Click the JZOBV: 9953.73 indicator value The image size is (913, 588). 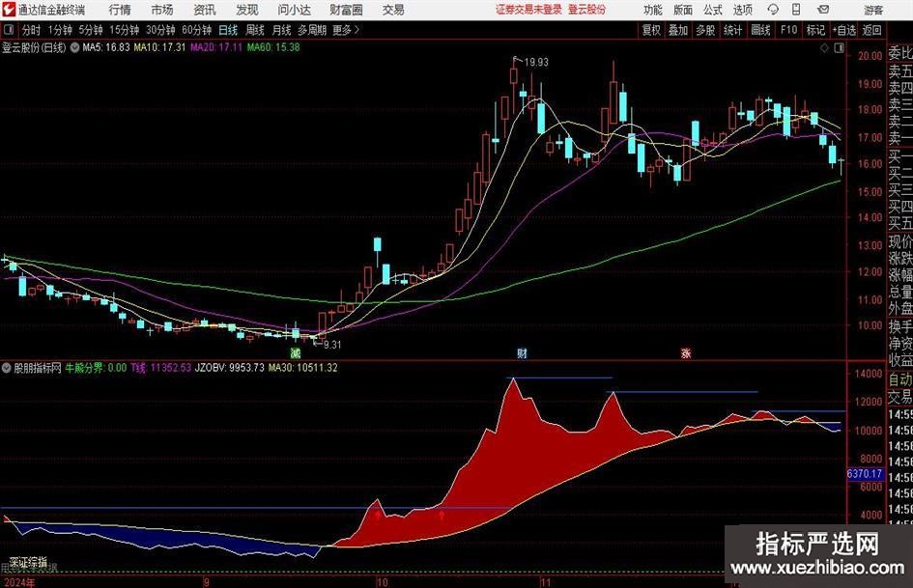pyautogui.click(x=229, y=368)
